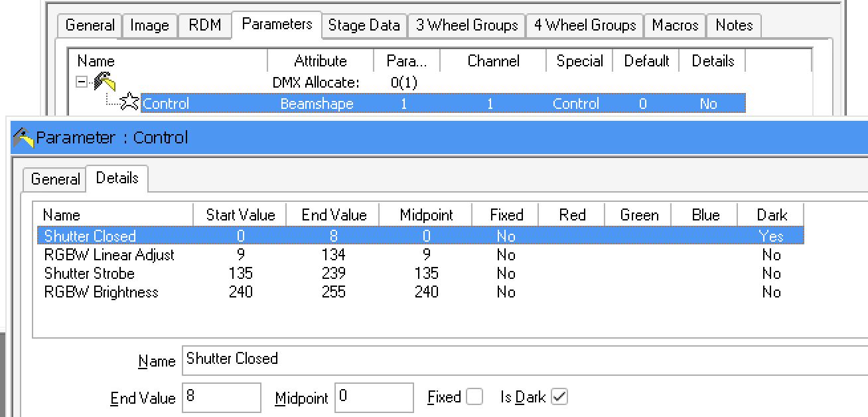Click the Parameter Control dialog title icon
The image size is (868, 417).
23,137
